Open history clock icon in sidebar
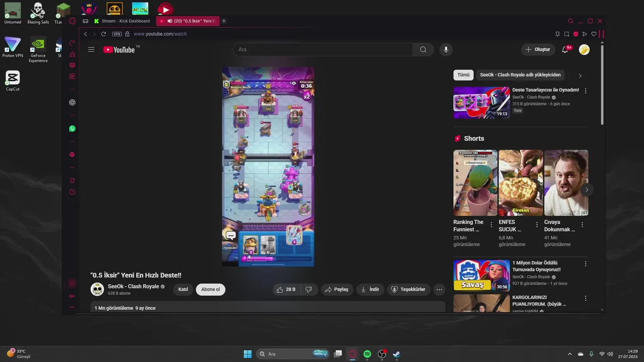The width and height of the screenshot is (644, 362). [x=72, y=192]
